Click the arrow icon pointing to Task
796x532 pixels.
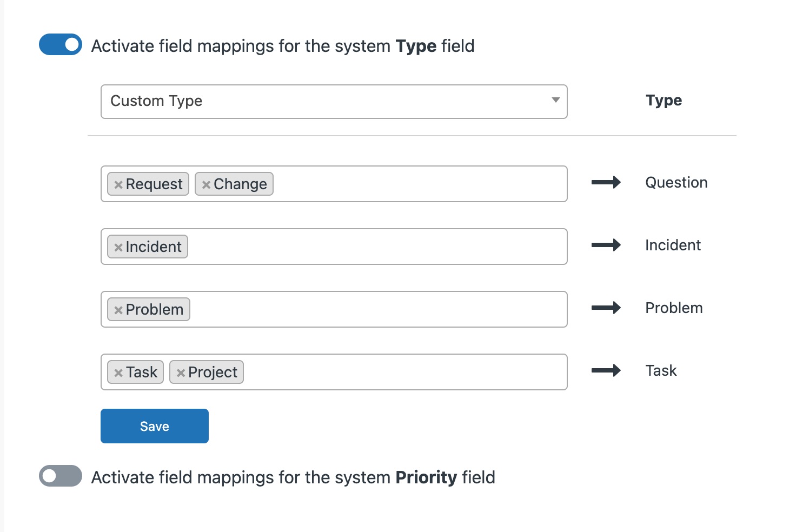(607, 371)
